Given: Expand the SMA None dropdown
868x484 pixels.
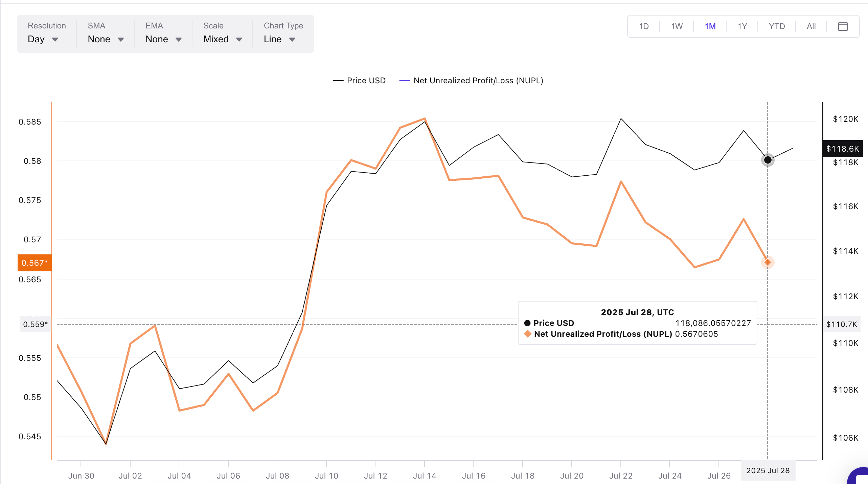Looking at the screenshot, I should 106,39.
